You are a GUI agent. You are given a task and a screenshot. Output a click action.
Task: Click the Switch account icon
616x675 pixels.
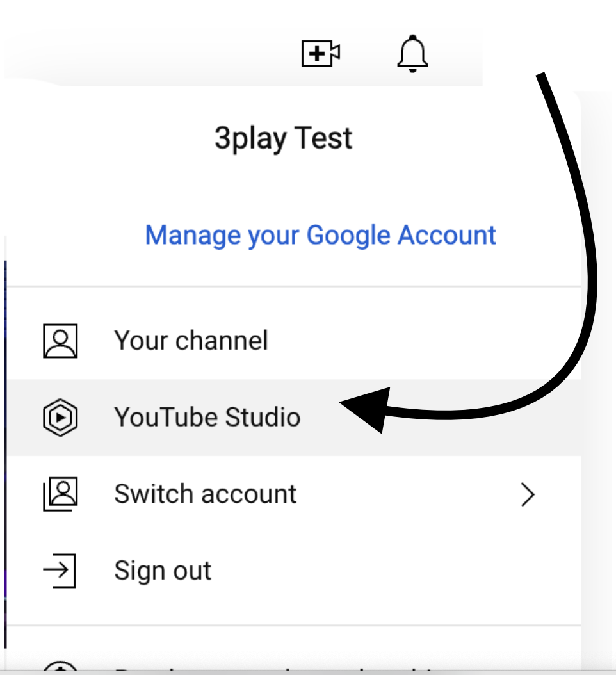point(60,494)
